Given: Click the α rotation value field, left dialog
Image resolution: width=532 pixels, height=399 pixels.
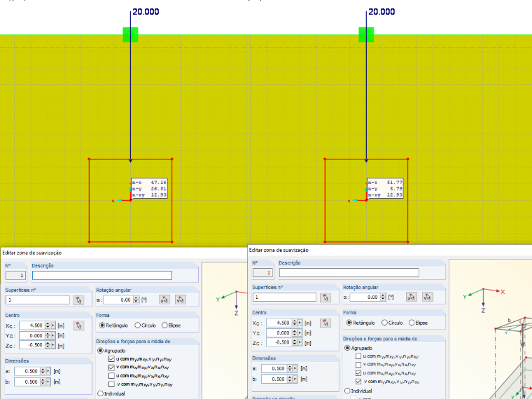Looking at the screenshot, I should point(118,300).
